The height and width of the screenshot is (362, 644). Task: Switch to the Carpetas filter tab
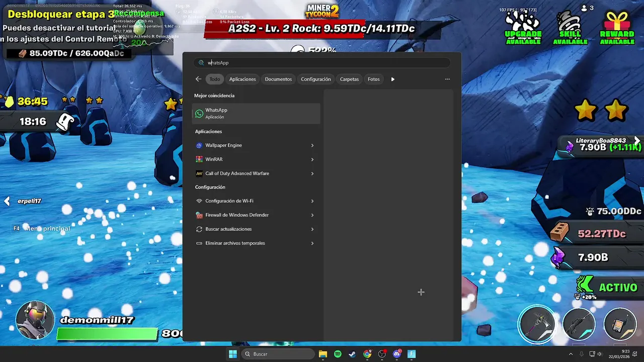click(x=349, y=79)
